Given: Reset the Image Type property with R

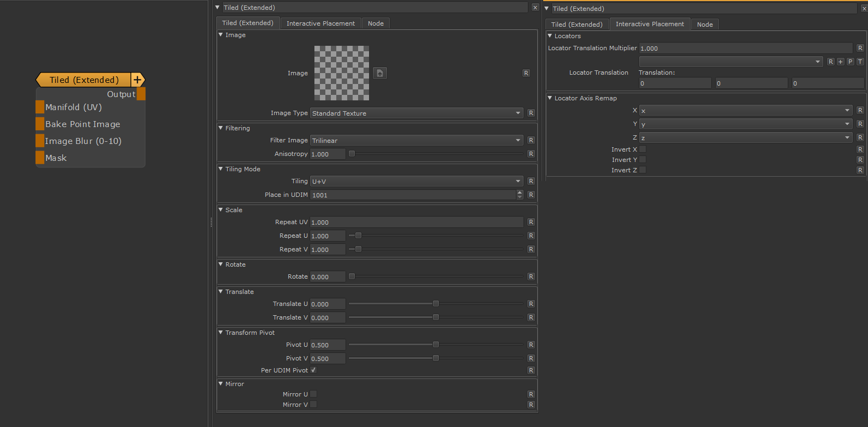Looking at the screenshot, I should pos(531,113).
